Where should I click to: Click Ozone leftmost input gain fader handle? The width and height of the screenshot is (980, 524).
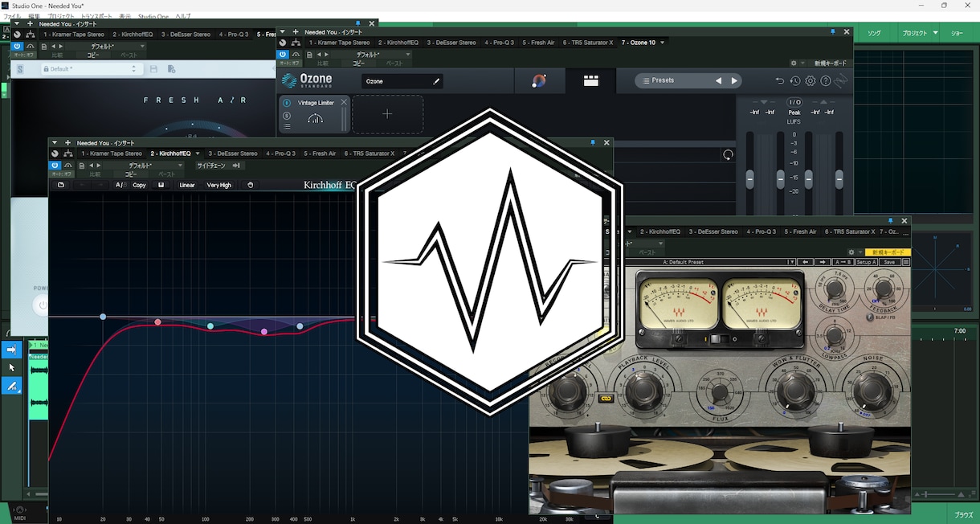[749, 179]
